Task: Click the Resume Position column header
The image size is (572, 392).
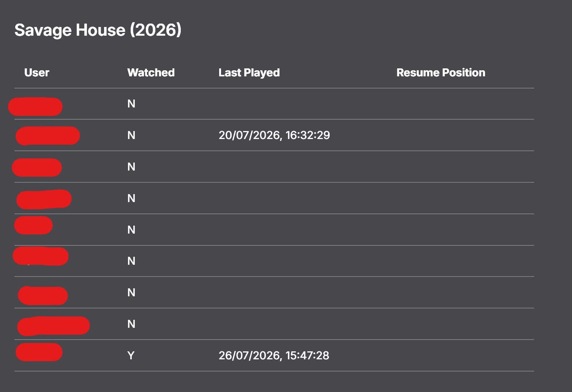Action: pyautogui.click(x=441, y=73)
